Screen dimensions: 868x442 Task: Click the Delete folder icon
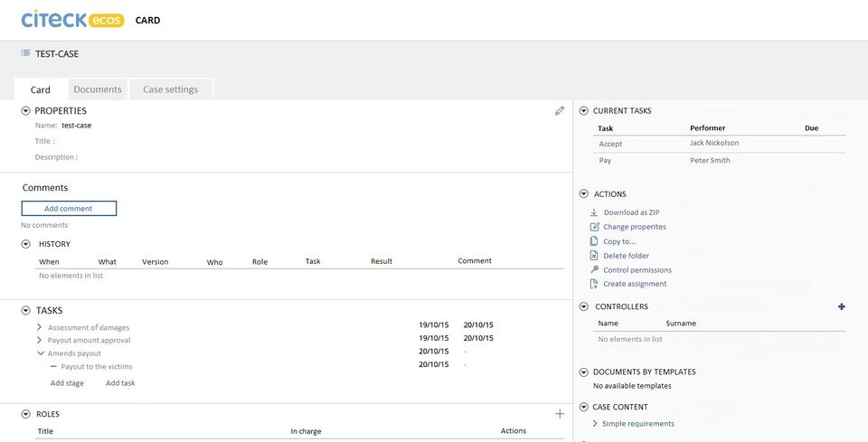click(x=594, y=256)
